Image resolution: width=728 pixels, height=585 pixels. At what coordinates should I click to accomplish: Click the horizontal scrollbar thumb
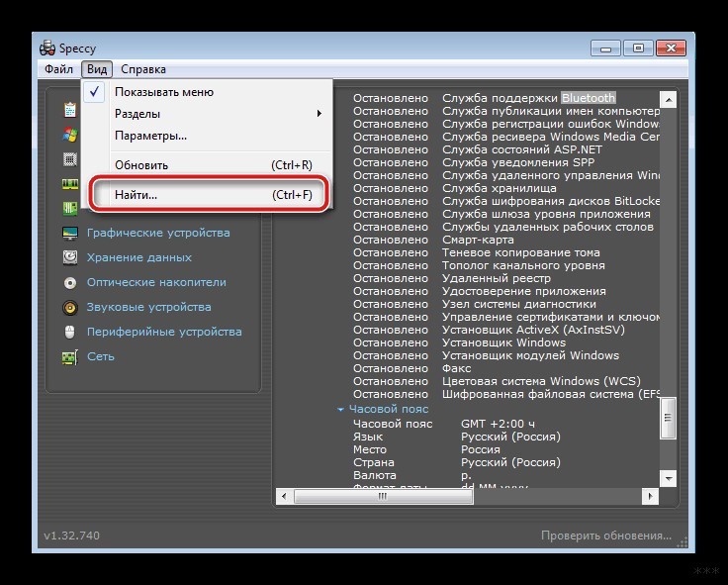pos(384,496)
